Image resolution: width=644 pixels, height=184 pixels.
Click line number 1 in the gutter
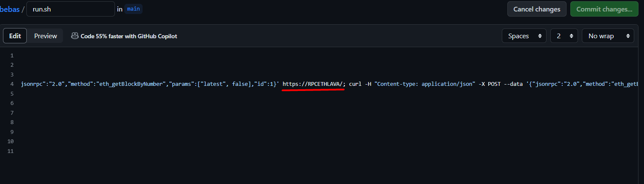coord(12,56)
